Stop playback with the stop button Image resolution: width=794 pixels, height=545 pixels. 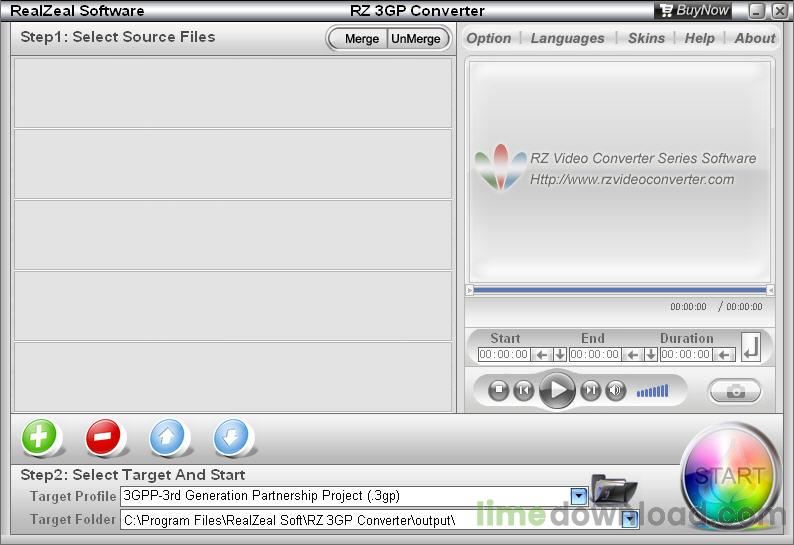click(499, 391)
